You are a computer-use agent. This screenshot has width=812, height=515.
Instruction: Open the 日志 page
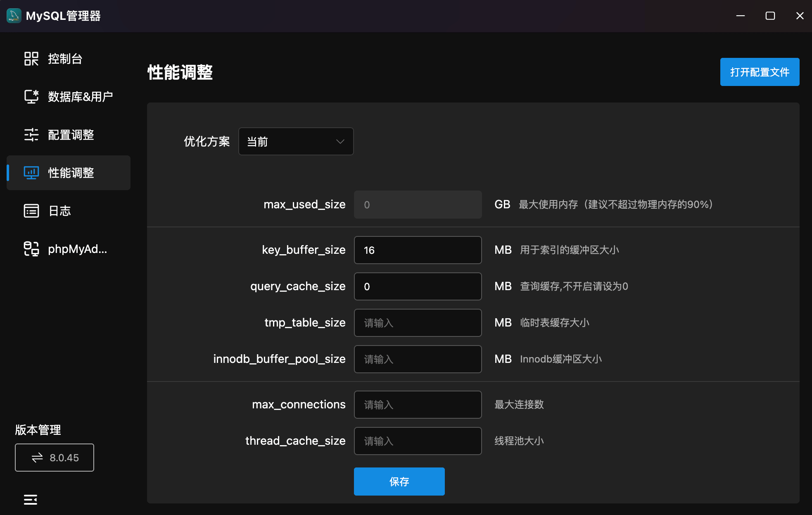pyautogui.click(x=69, y=211)
